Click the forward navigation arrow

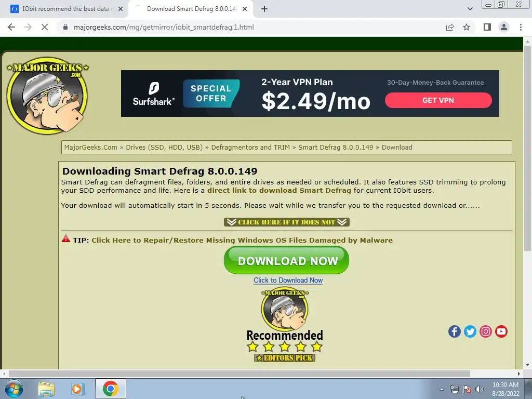tap(28, 27)
